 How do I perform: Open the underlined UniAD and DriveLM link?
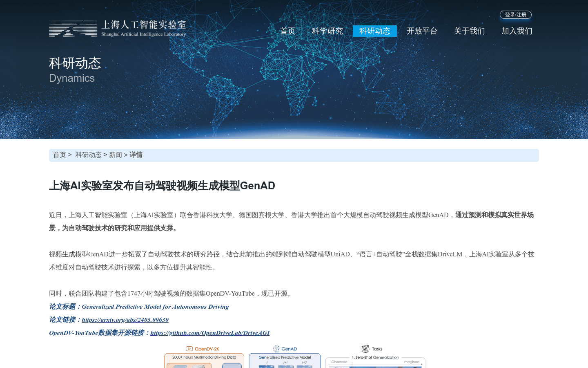(370, 254)
